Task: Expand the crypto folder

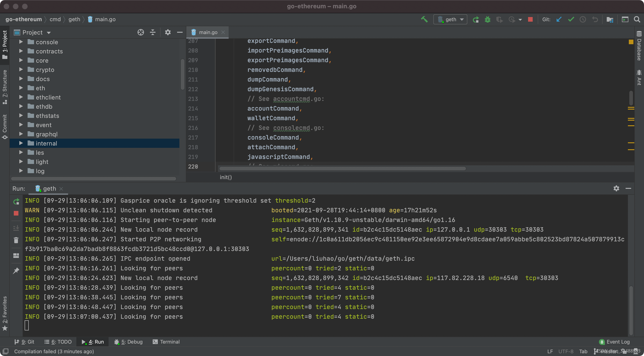Action: (x=21, y=70)
